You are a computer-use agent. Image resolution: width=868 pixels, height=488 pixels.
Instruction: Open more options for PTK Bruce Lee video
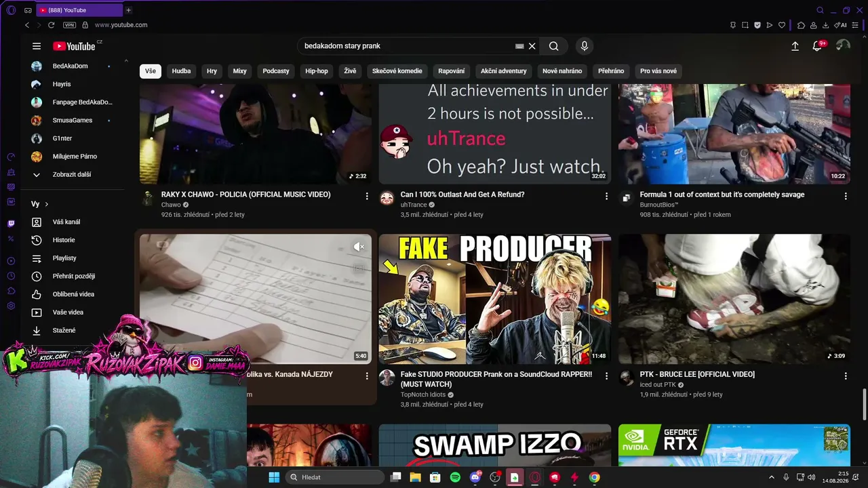click(846, 375)
